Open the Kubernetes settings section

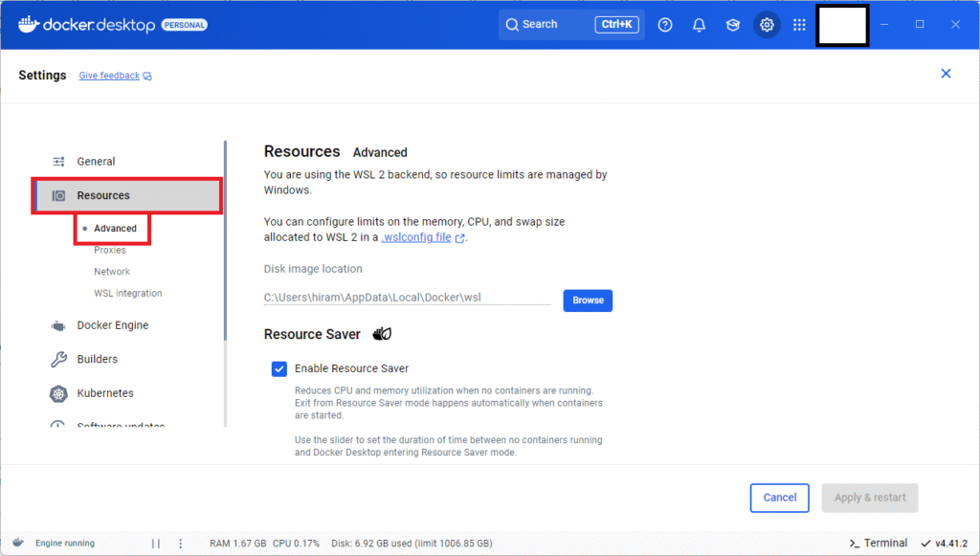(105, 393)
